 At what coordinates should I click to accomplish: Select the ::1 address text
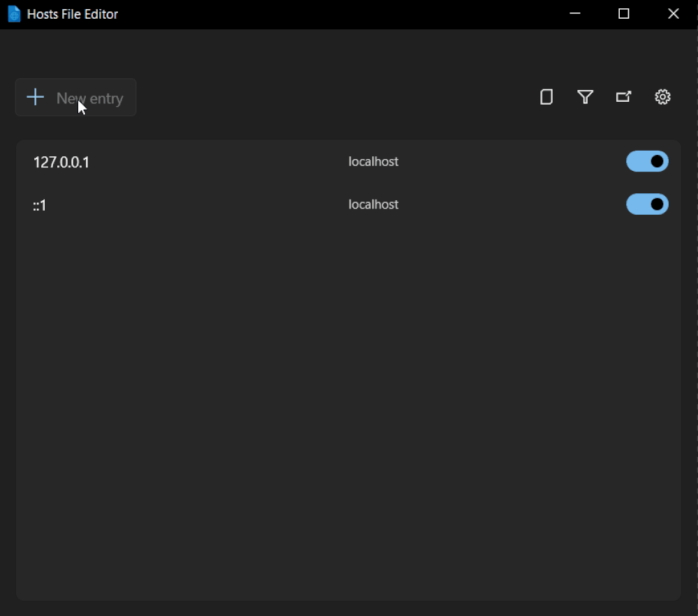coord(40,205)
